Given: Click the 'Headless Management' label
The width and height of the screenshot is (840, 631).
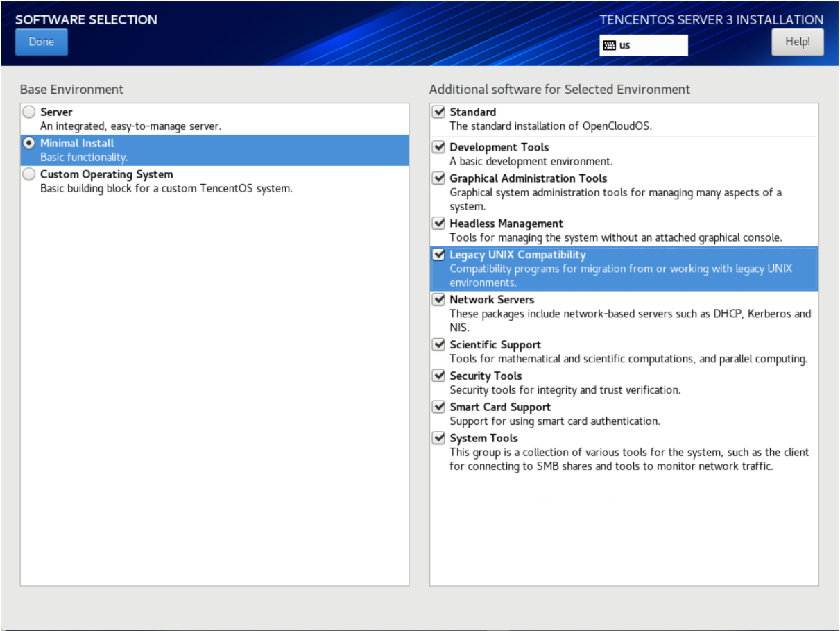Looking at the screenshot, I should (506, 224).
